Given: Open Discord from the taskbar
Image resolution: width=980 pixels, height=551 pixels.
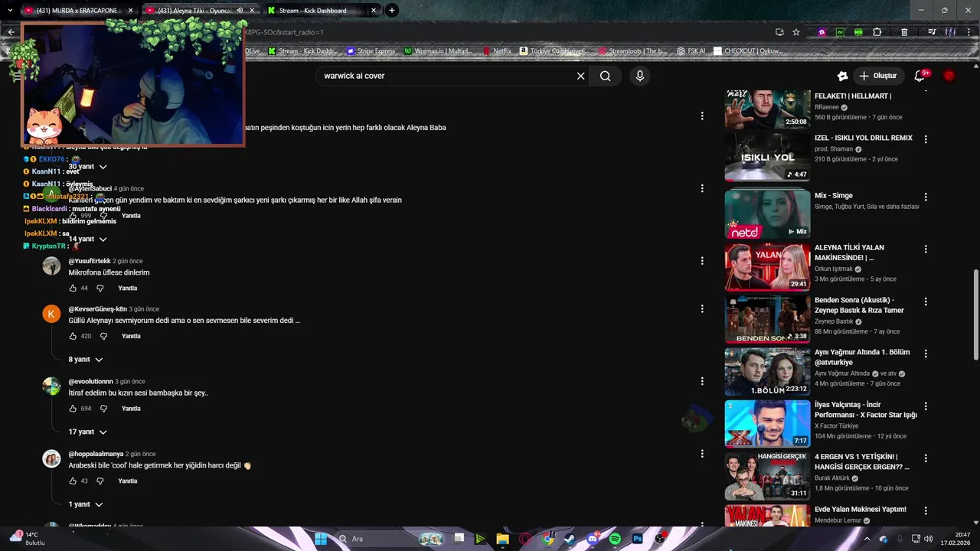Looking at the screenshot, I should pos(593,539).
